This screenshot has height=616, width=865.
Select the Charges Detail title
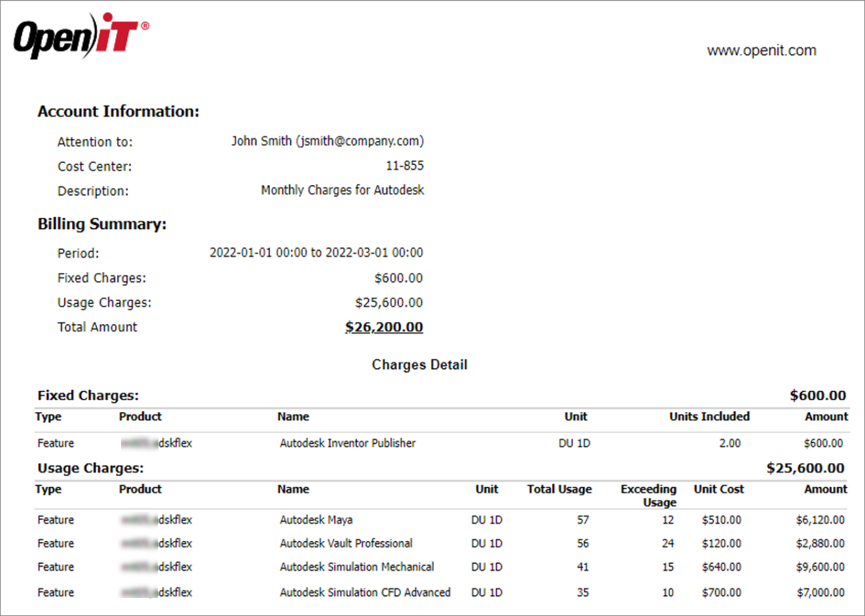pos(419,365)
